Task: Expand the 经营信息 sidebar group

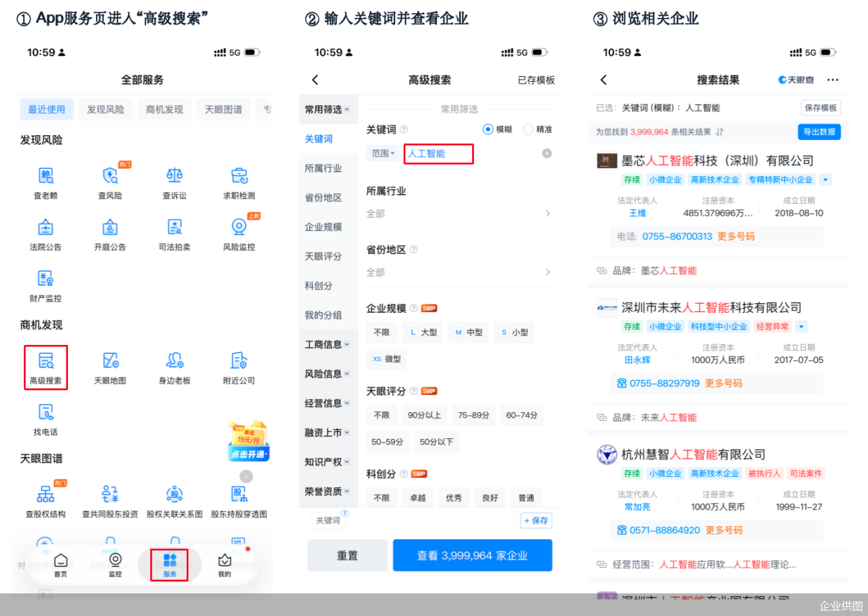Action: [328, 403]
